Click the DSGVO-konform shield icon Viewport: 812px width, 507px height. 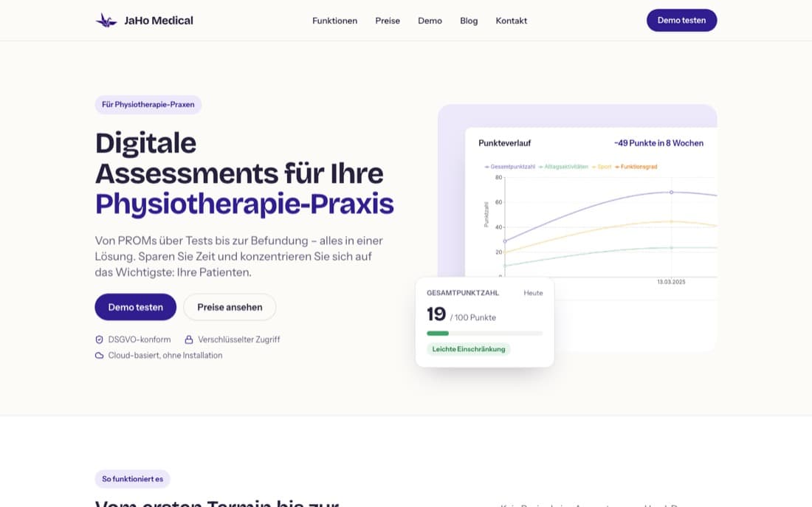pyautogui.click(x=100, y=339)
